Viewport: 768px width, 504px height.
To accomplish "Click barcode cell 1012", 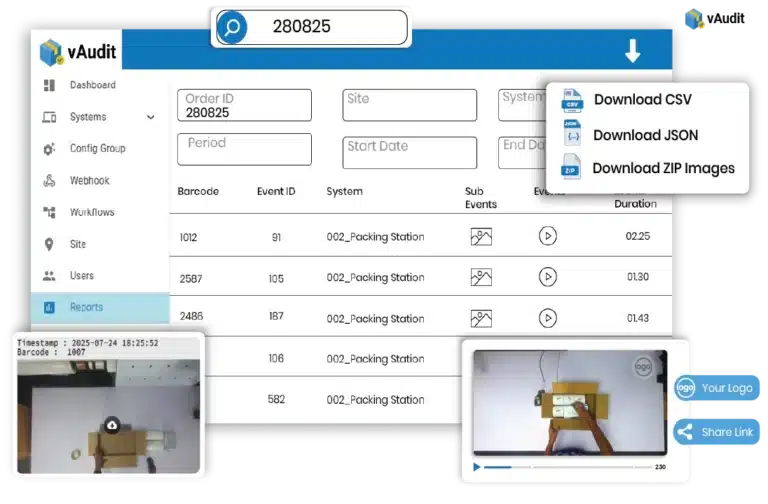I will click(x=188, y=238).
